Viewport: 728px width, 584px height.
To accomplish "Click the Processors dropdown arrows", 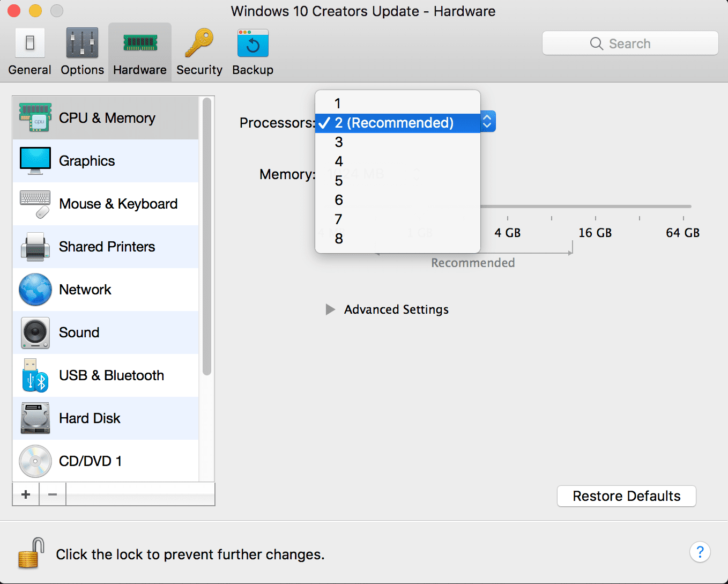I will (x=487, y=122).
